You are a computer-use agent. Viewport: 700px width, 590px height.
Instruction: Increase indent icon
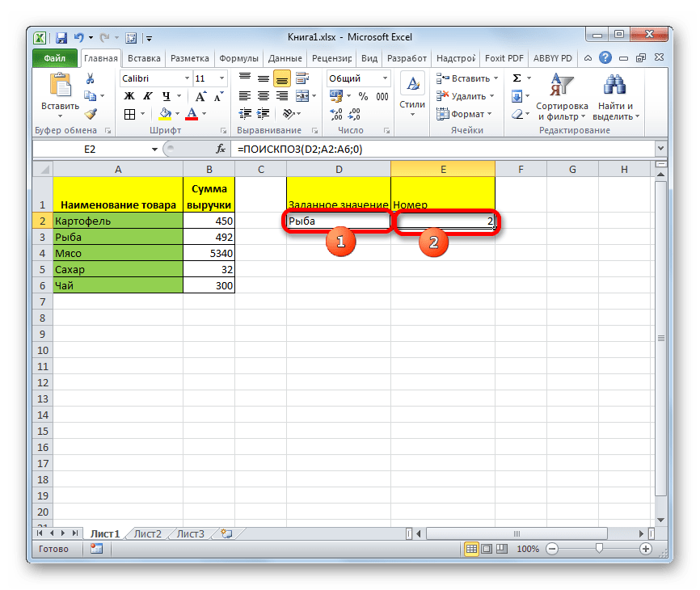(264, 114)
